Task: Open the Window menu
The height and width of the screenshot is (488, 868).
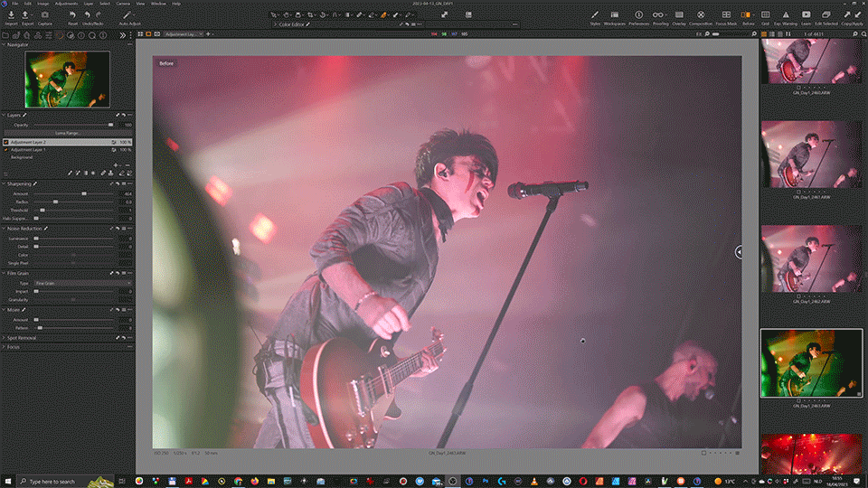Action: (158, 4)
